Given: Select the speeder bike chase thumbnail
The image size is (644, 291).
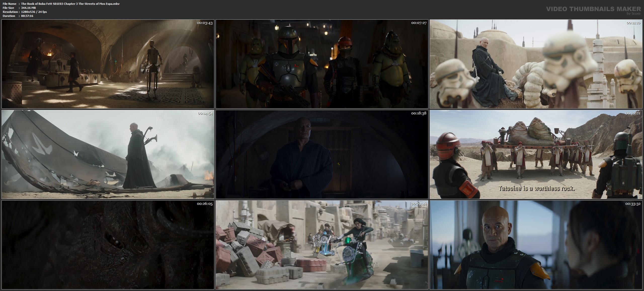Looking at the screenshot, I should 322,245.
